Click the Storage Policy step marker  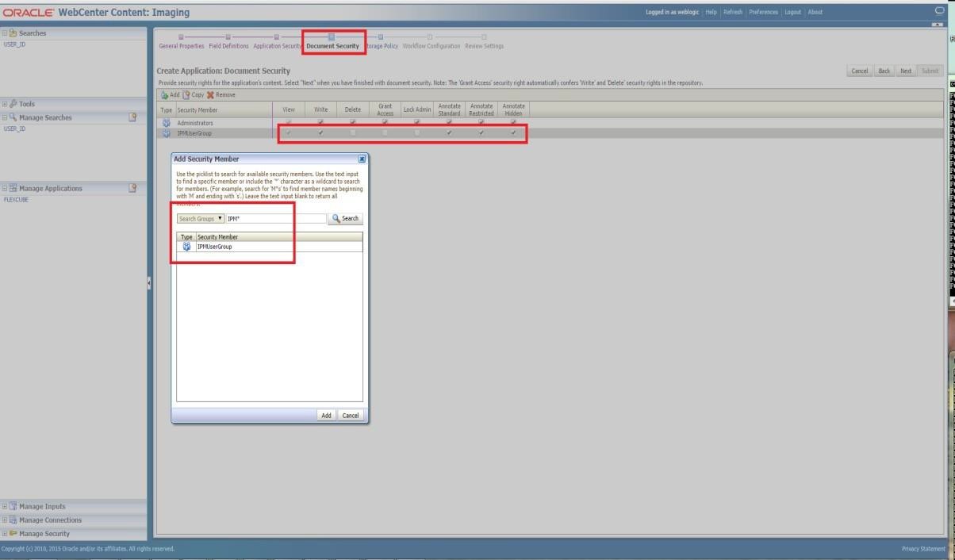click(x=381, y=36)
